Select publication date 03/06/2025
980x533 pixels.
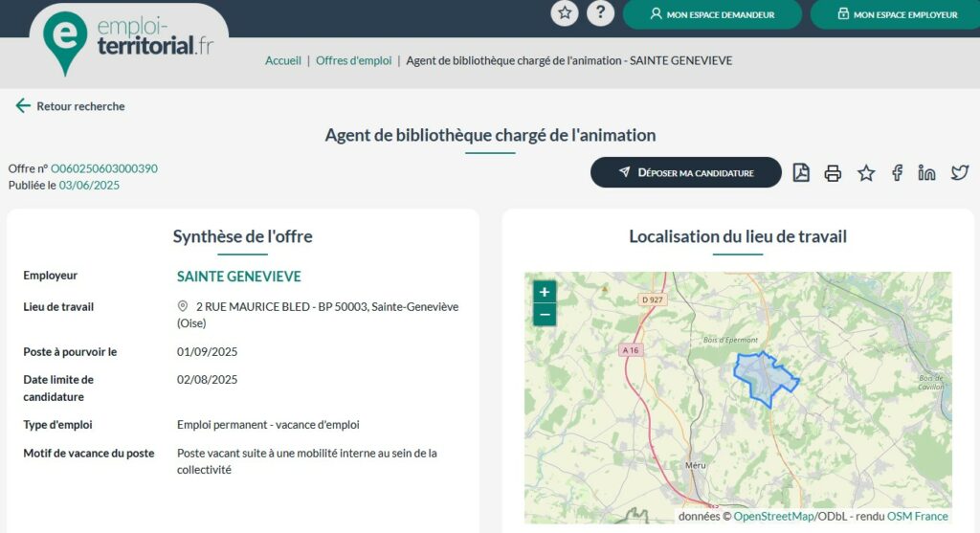click(89, 186)
